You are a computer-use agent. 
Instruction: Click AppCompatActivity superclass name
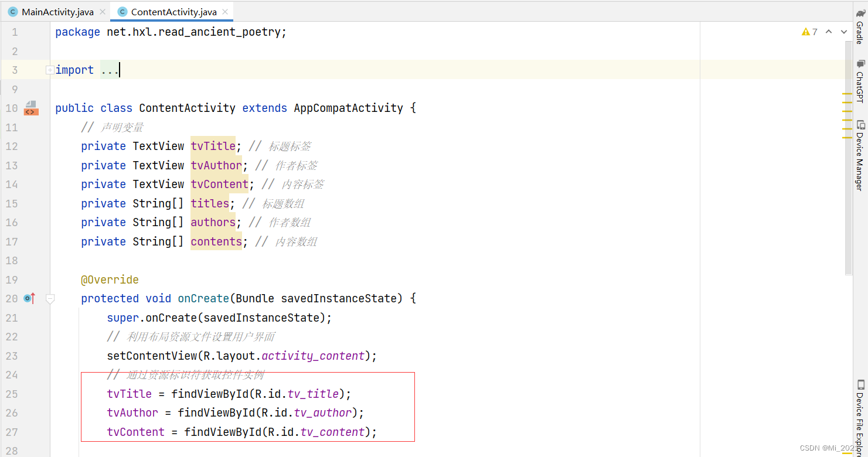click(349, 108)
